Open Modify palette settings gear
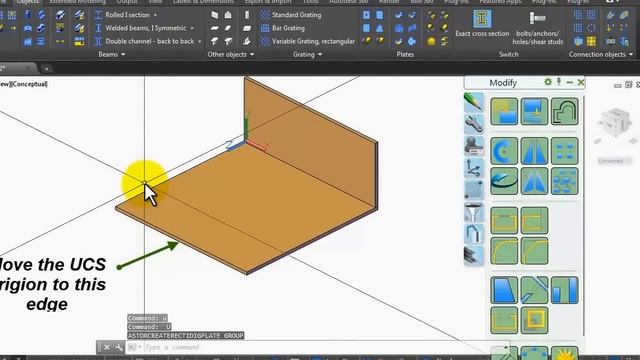This screenshot has height=360, width=640. [548, 82]
